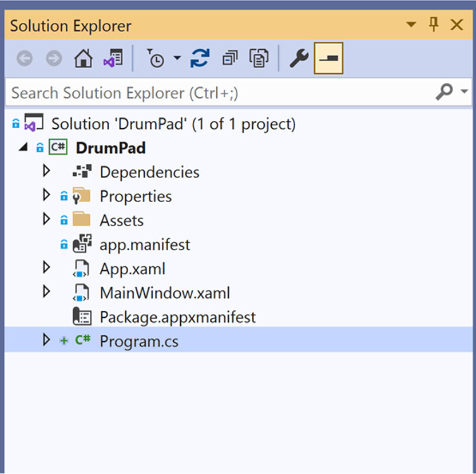The height and width of the screenshot is (474, 476).
Task: Select Solution 'DumPad' root node
Action: [173, 124]
